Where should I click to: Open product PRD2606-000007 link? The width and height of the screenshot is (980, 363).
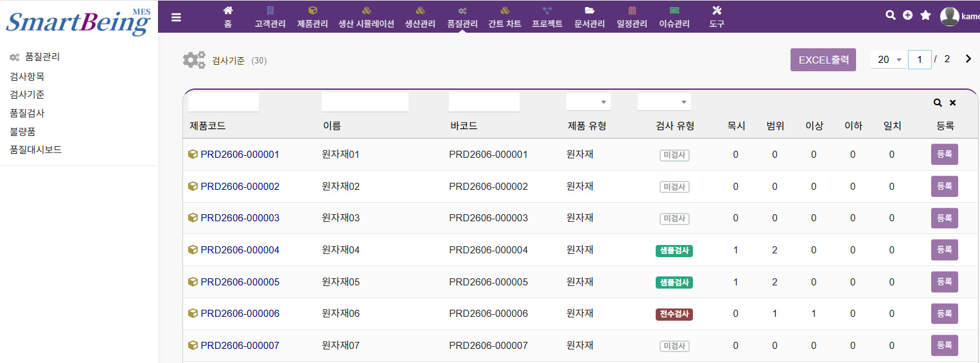point(240,346)
